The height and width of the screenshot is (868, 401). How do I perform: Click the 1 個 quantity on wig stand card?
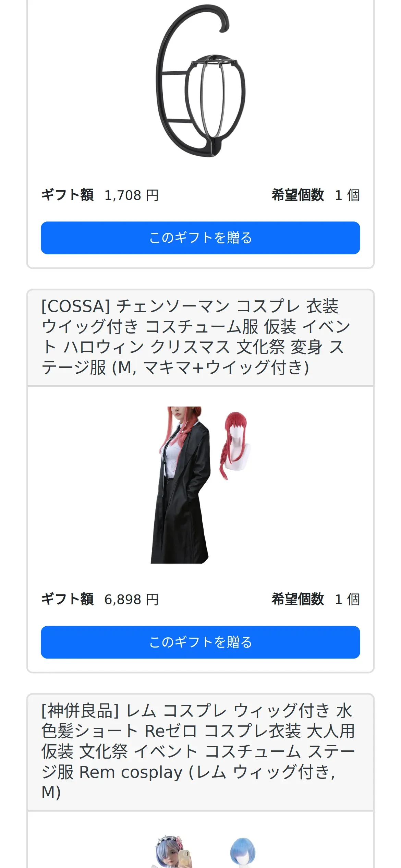click(347, 195)
